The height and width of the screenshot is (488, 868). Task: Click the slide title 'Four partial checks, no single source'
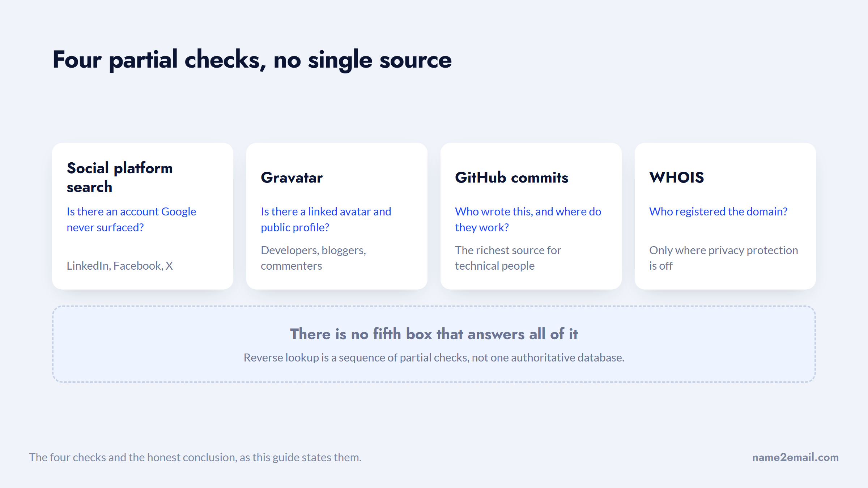coord(252,60)
